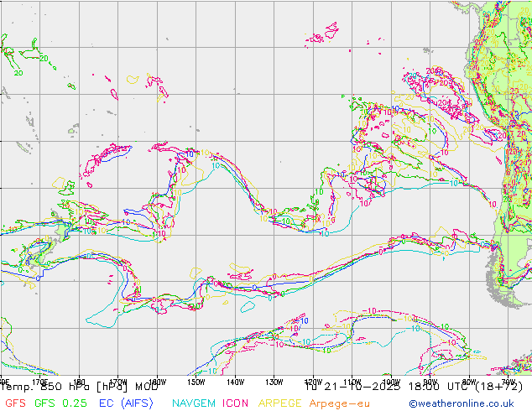Click the yellow ARPEGE legend label
Image resolution: width=532 pixels, height=411 pixels.
coord(280,403)
